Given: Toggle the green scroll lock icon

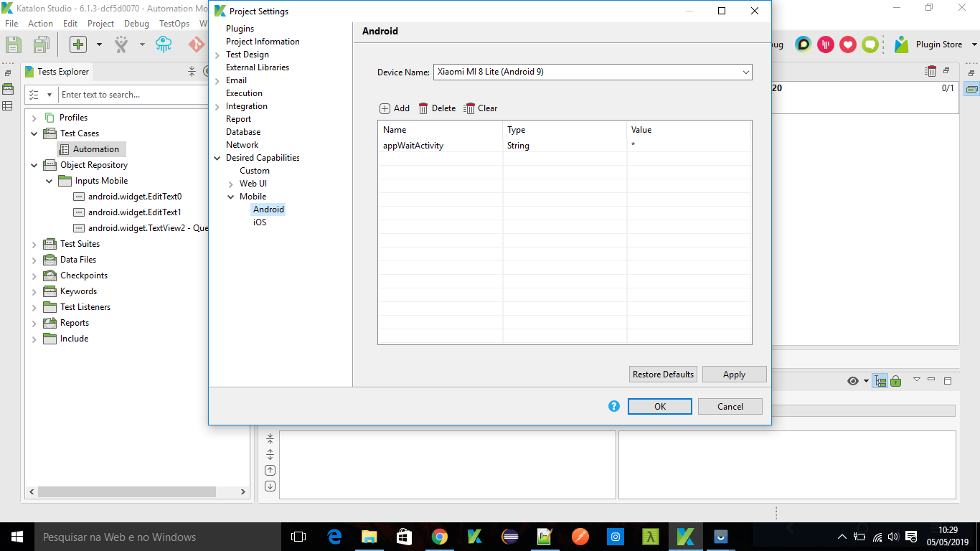Looking at the screenshot, I should point(896,381).
